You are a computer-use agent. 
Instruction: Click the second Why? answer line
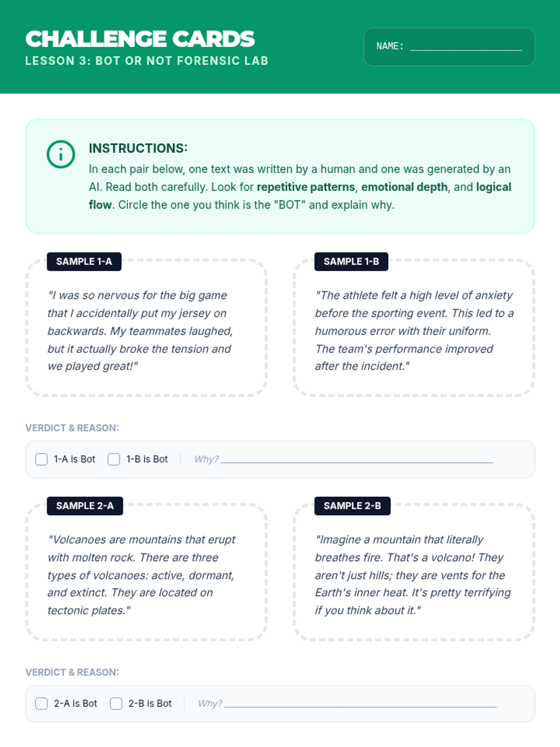pyautogui.click(x=360, y=704)
